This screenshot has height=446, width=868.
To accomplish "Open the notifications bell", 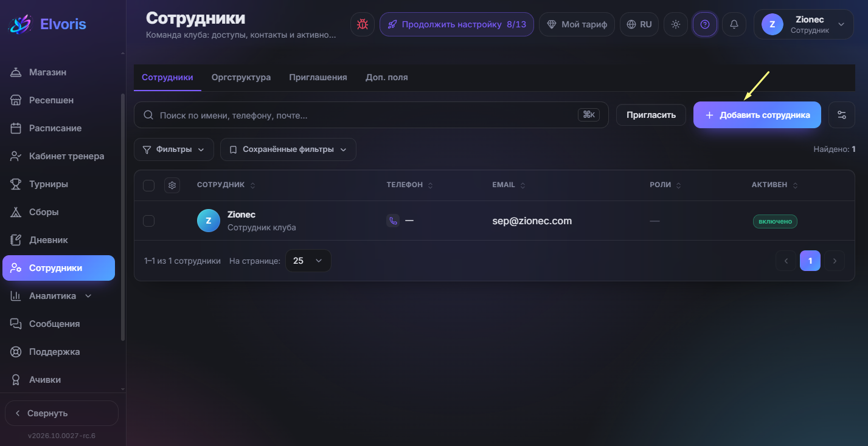I will coord(734,24).
